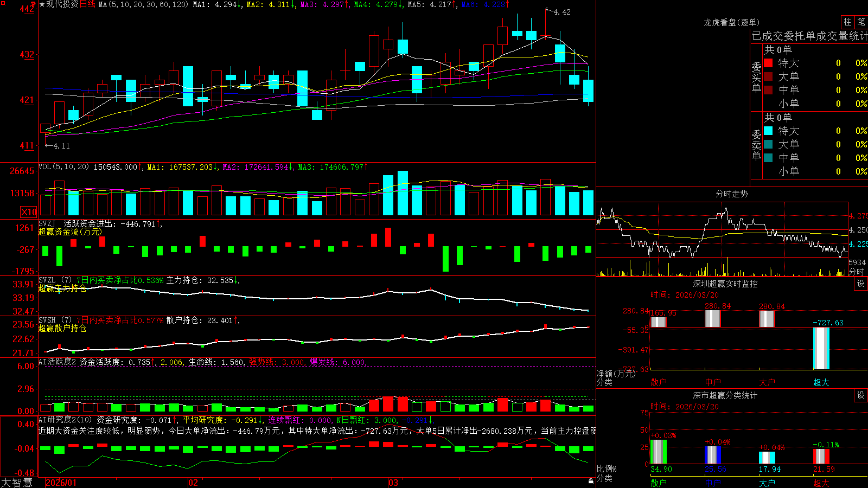Click the 26645 volume axis value

point(22,171)
